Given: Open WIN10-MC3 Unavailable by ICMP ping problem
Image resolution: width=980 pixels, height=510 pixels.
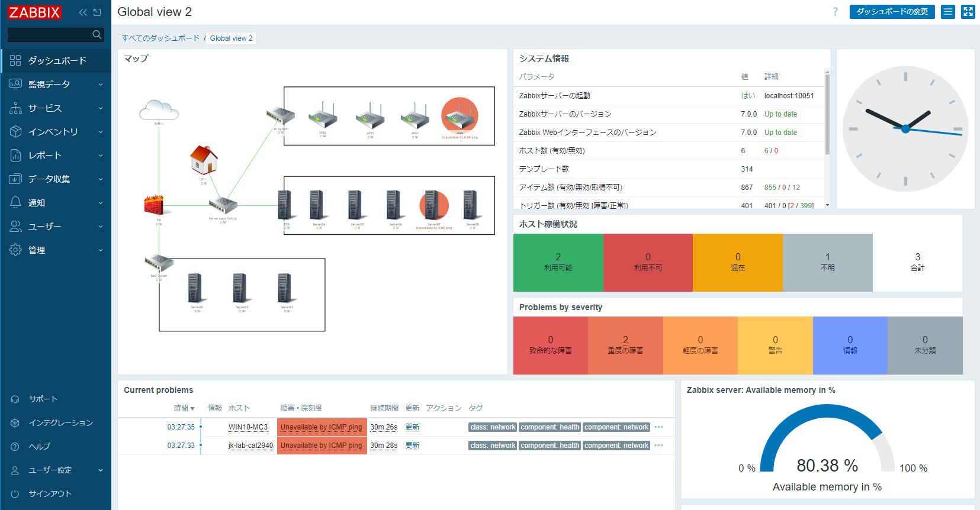Looking at the screenshot, I should [322, 427].
